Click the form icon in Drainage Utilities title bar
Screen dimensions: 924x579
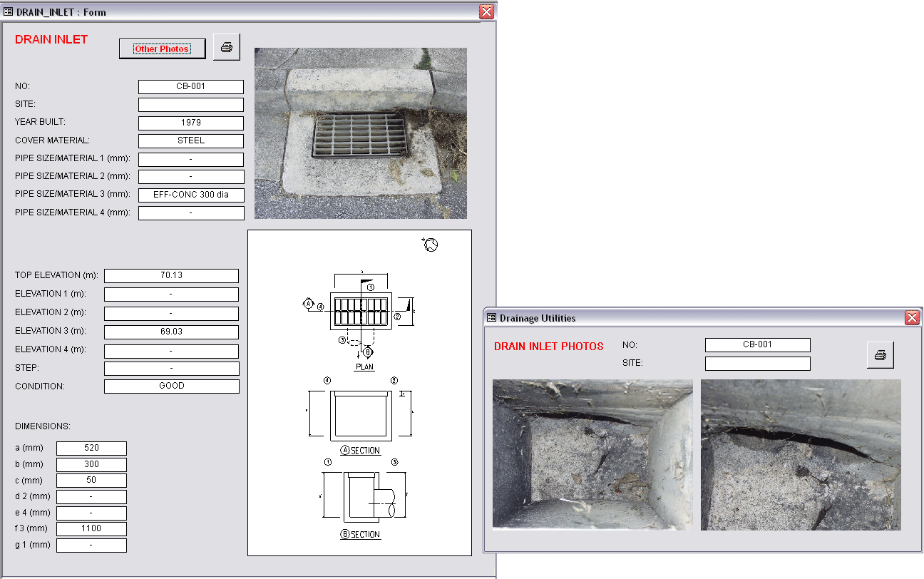491,318
